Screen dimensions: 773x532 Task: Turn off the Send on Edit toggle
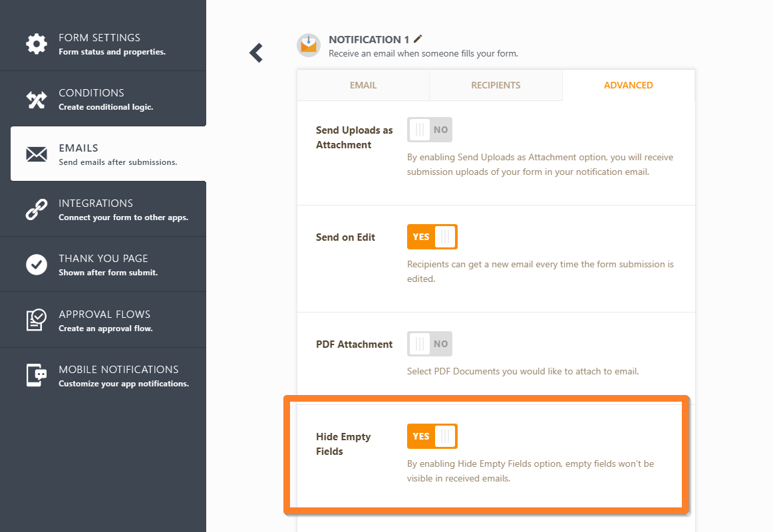pyautogui.click(x=432, y=237)
